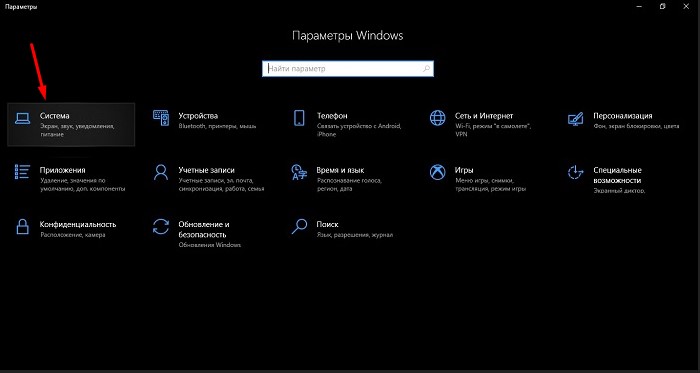Click the "Фон, экран блокировки, цвета" text
Screen dimensions: 700x373
tap(637, 126)
